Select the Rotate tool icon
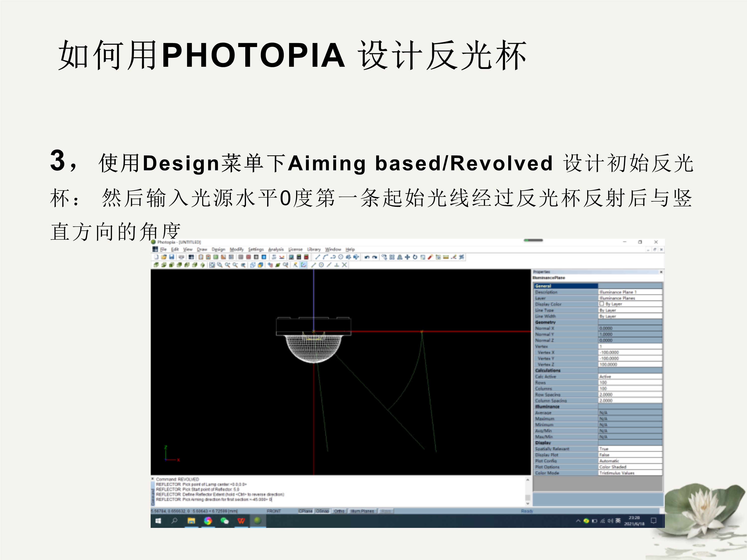This screenshot has height=560, width=747. tap(415, 257)
